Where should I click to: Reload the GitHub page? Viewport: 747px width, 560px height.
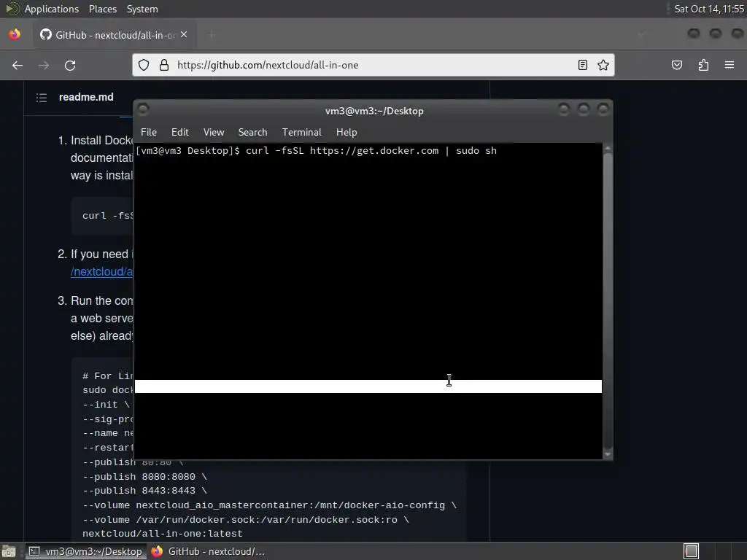tap(70, 65)
